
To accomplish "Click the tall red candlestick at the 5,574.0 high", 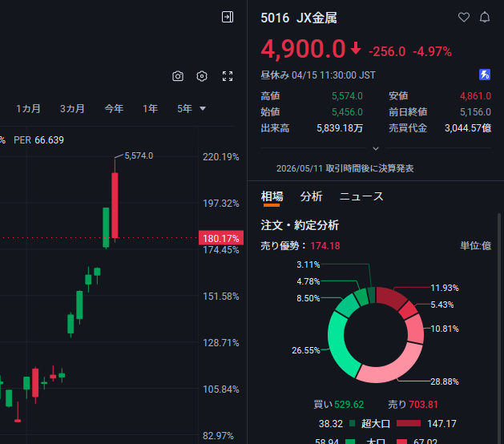I will 115,205.
